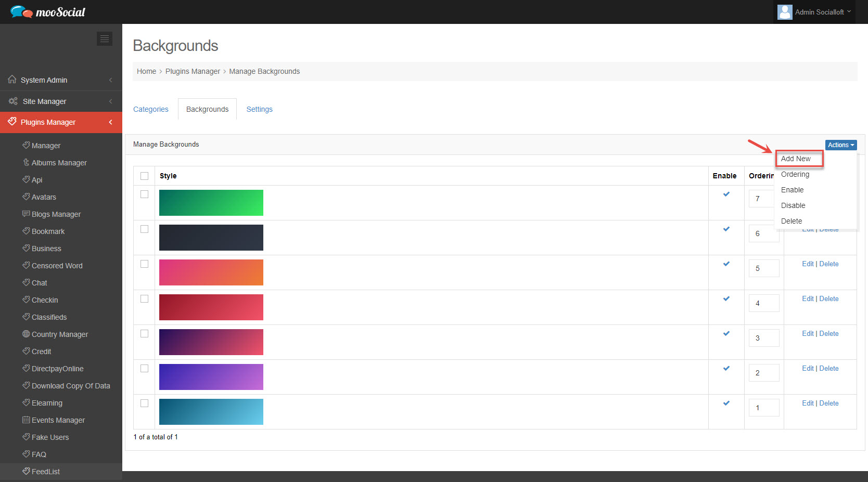
Task: Click the Chat plugin icon
Action: pyautogui.click(x=26, y=282)
